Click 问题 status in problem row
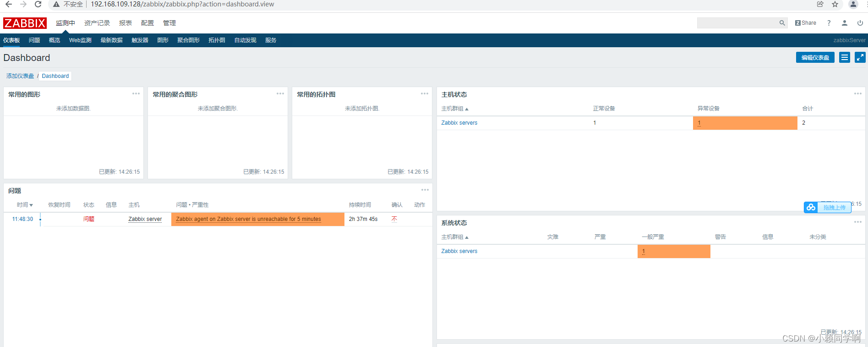 89,219
